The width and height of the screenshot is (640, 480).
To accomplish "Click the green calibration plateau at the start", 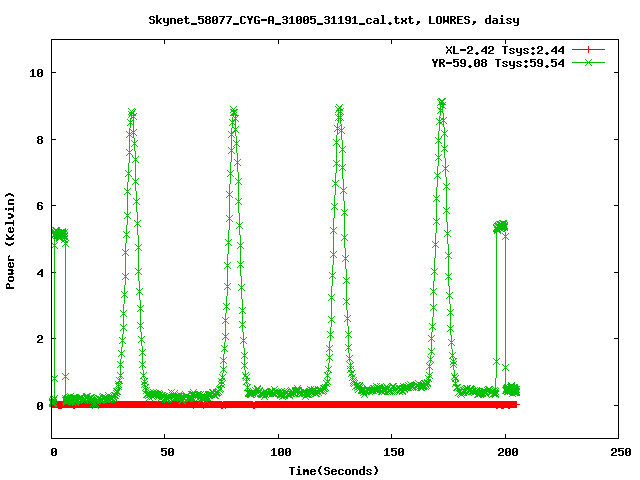I will coord(60,234).
